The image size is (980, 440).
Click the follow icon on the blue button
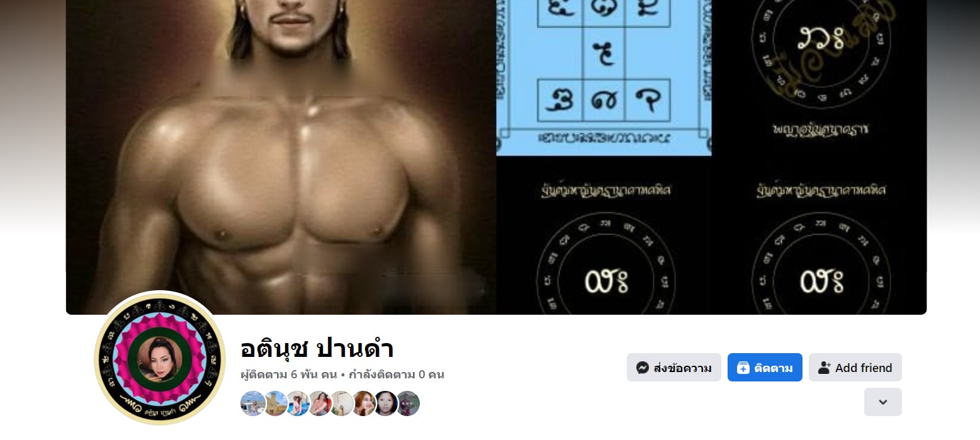pos(743,368)
